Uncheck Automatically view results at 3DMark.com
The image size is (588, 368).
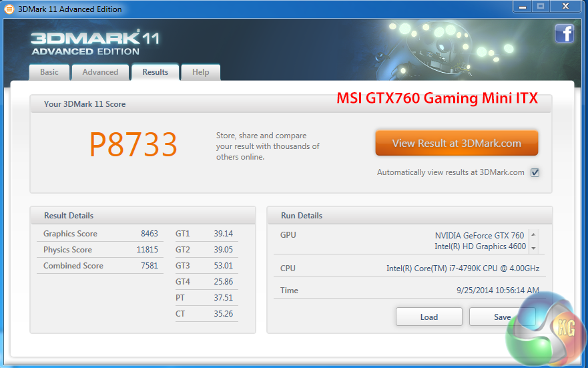[535, 172]
